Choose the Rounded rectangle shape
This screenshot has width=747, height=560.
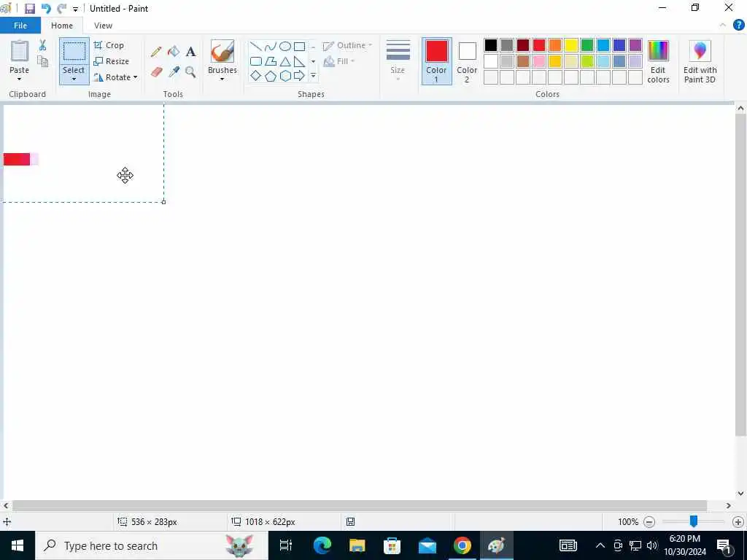pos(256,61)
